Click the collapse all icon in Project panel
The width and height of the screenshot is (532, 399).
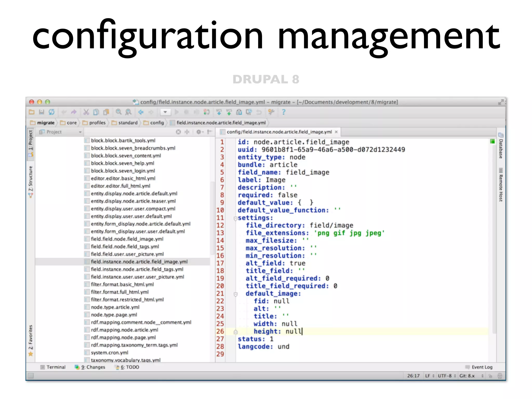pyautogui.click(x=187, y=132)
